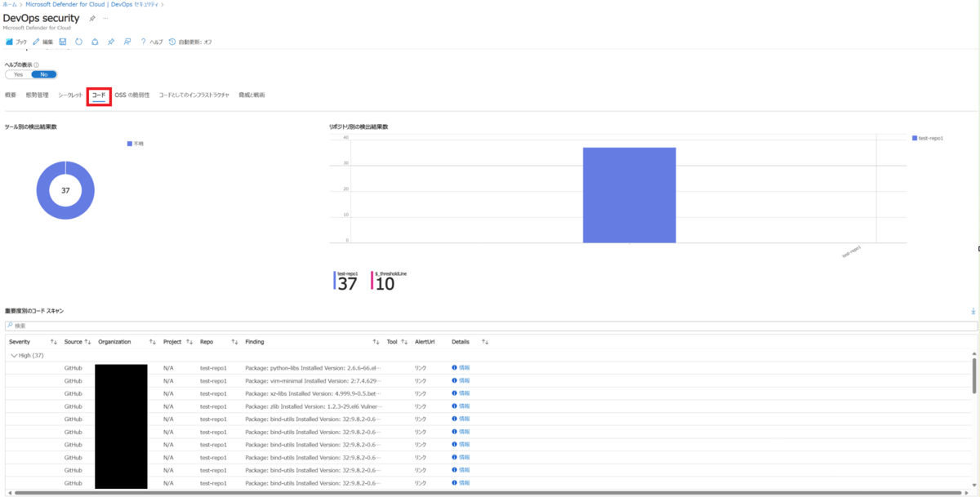Image resolution: width=980 pixels, height=497 pixels.
Task: Click the AlertUrl column header
Action: click(x=426, y=342)
